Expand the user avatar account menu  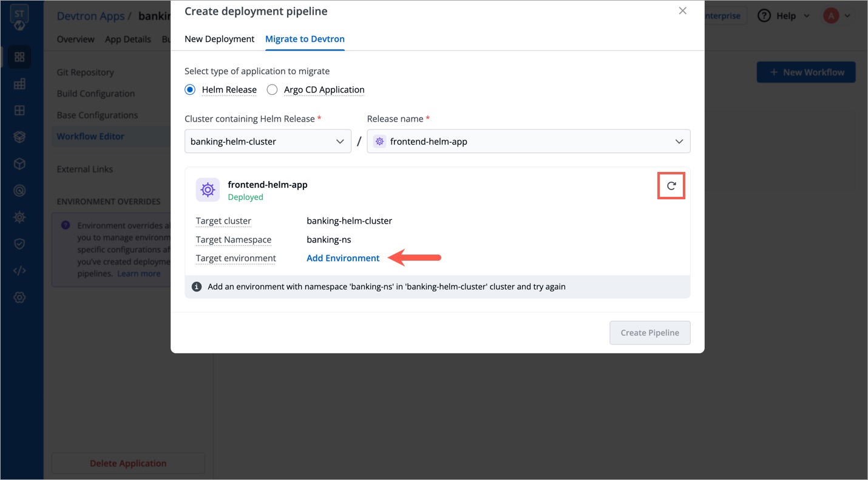point(836,16)
